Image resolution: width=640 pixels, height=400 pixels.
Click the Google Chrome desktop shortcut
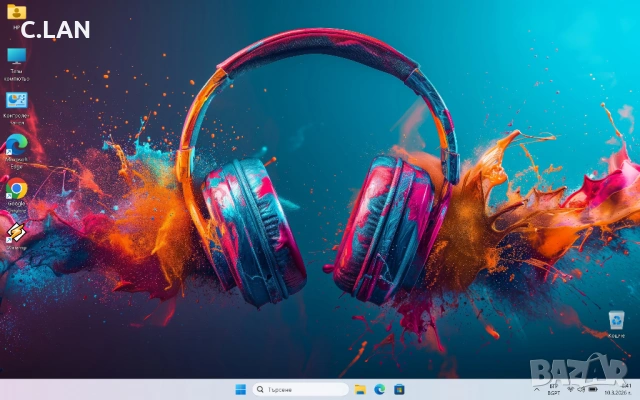click(16, 189)
